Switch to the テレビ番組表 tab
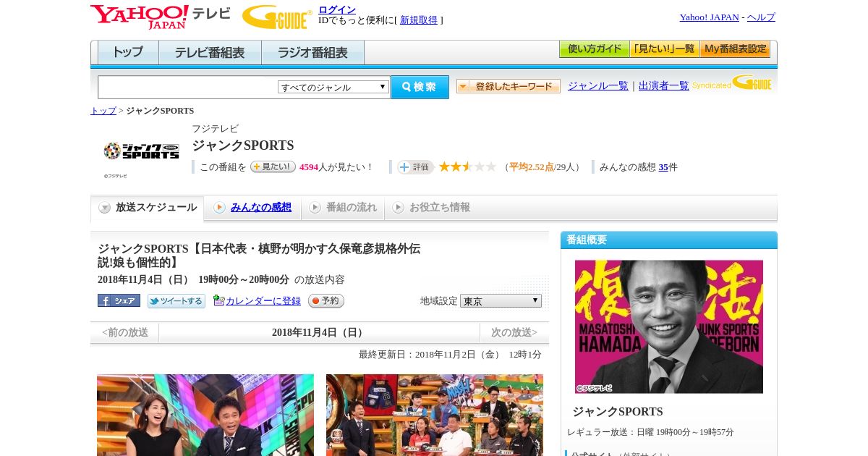 tap(210, 53)
